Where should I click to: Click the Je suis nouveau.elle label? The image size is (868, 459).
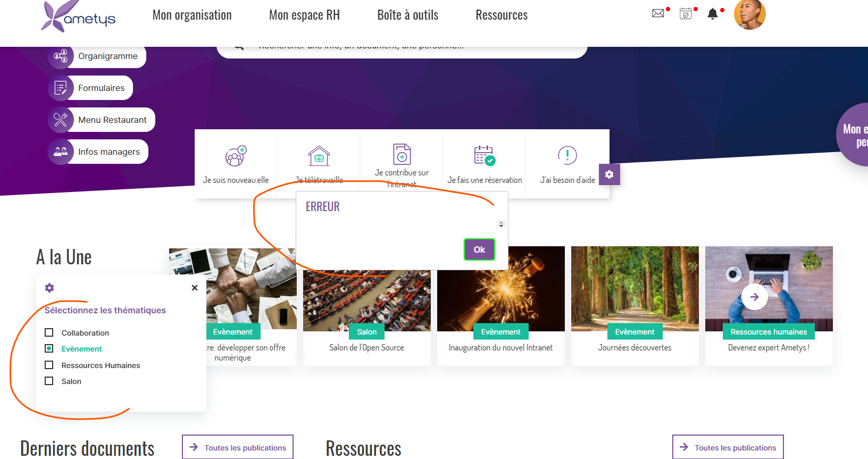point(236,180)
